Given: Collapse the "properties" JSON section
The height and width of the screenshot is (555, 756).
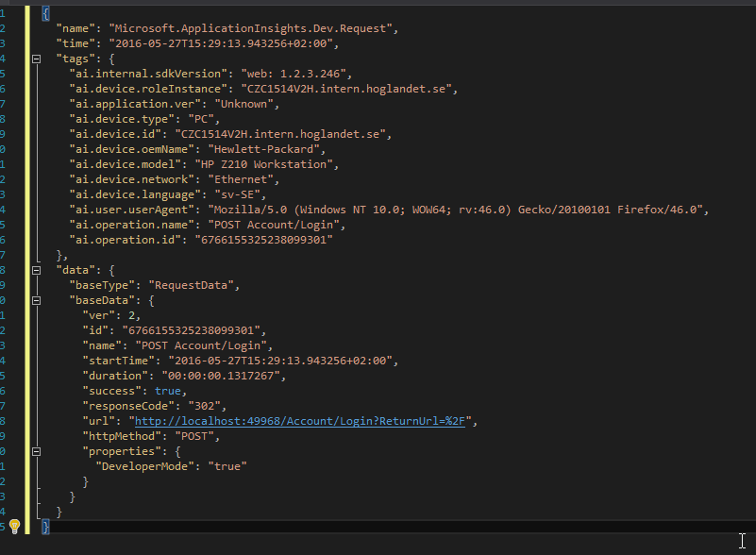Looking at the screenshot, I should [x=36, y=451].
